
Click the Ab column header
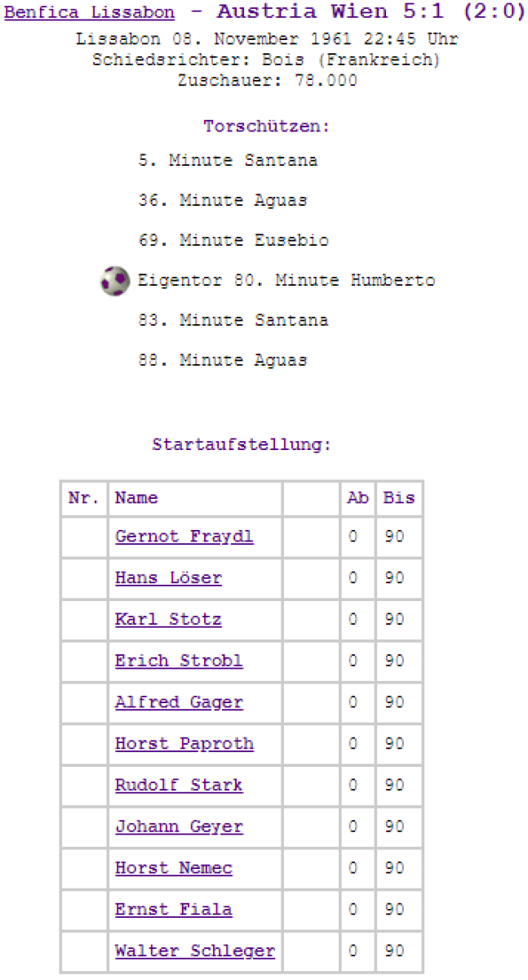click(357, 498)
